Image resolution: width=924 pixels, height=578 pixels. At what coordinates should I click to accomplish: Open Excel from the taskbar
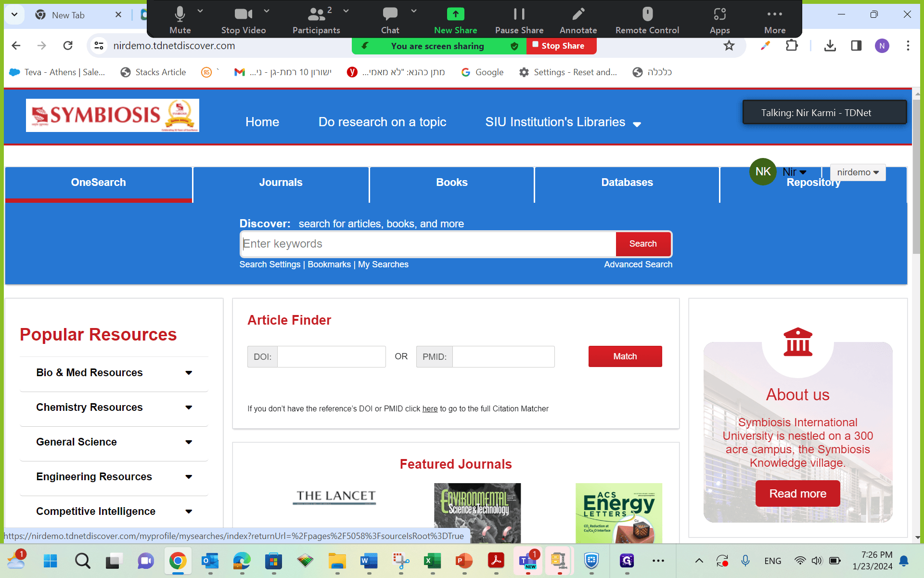pyautogui.click(x=432, y=561)
